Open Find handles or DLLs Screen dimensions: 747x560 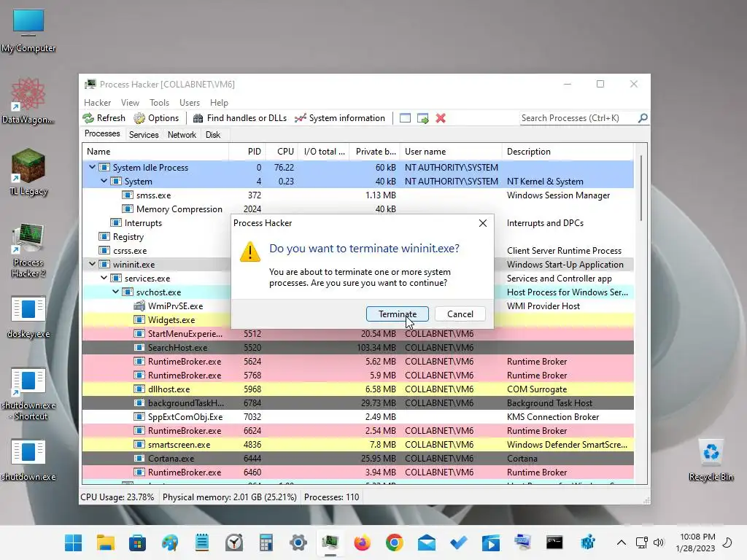239,118
